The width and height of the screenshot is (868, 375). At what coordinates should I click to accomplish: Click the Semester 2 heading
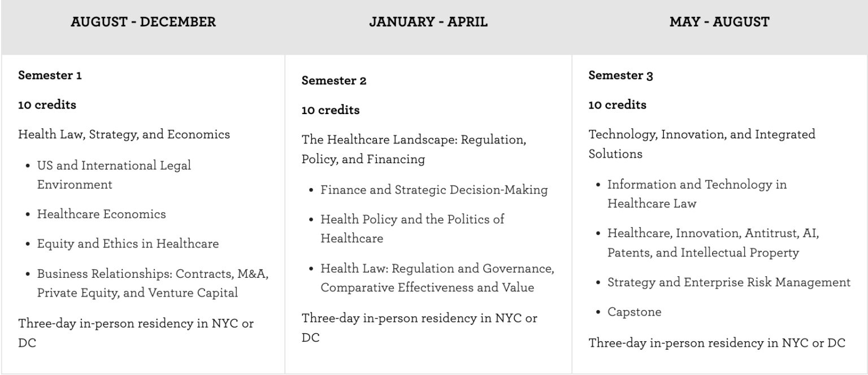(x=334, y=81)
